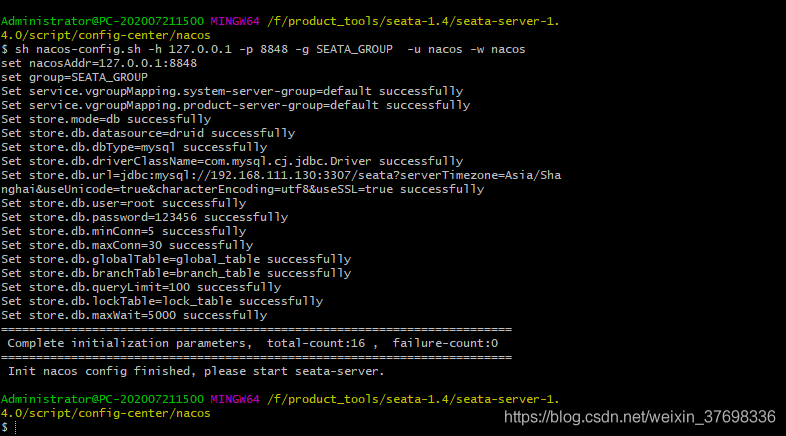Click the 'store.db.lockTable=lock_table' line
The height and width of the screenshot is (436, 786).
coord(162,300)
